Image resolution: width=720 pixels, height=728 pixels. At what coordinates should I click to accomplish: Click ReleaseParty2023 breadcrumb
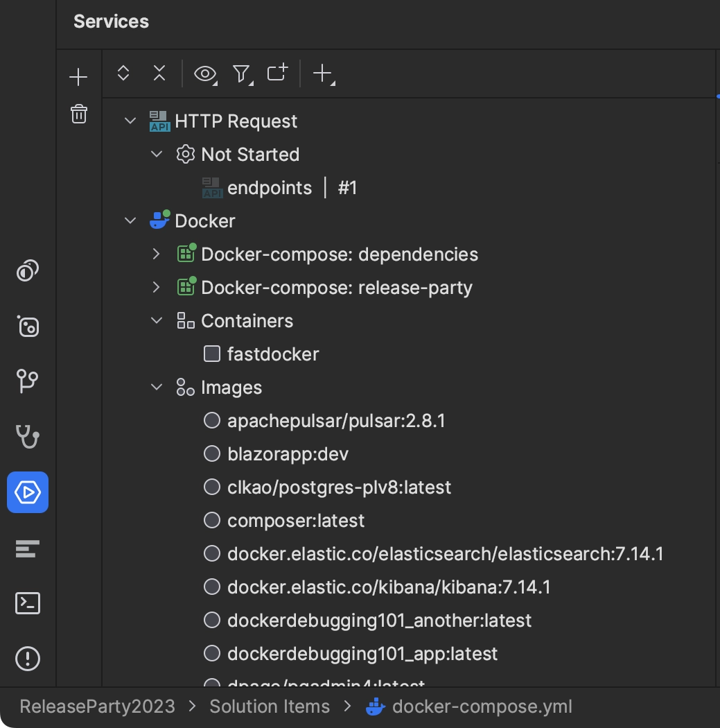[x=97, y=707]
